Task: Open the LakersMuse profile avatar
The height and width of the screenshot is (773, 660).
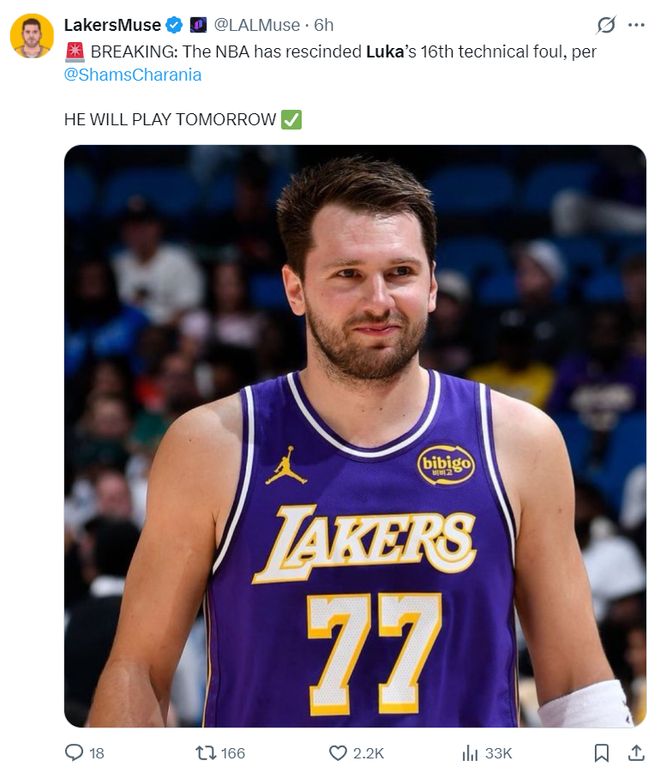Action: coord(31,37)
